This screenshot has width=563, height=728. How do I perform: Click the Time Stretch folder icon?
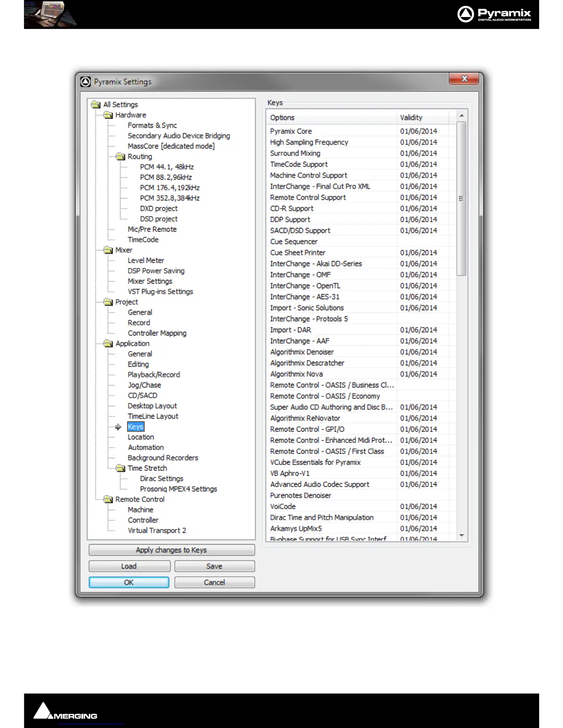tap(121, 468)
